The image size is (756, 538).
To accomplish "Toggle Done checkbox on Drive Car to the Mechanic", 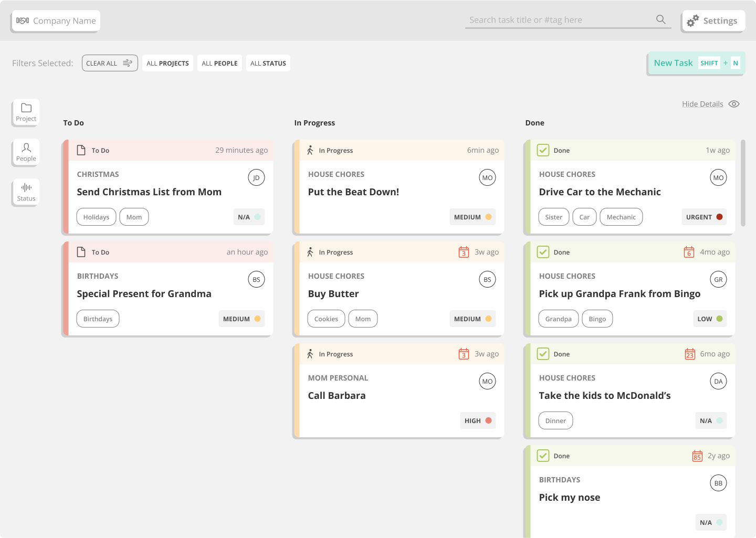I will (543, 150).
